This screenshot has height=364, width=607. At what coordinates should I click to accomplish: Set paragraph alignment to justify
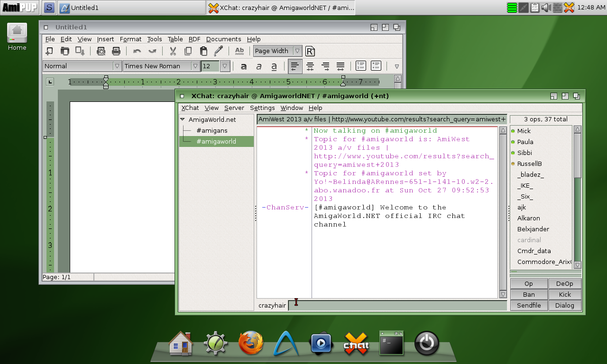click(340, 66)
